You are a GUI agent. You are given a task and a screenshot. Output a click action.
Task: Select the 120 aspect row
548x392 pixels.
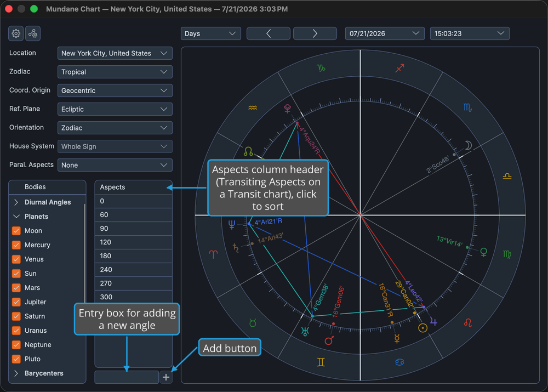pos(134,242)
